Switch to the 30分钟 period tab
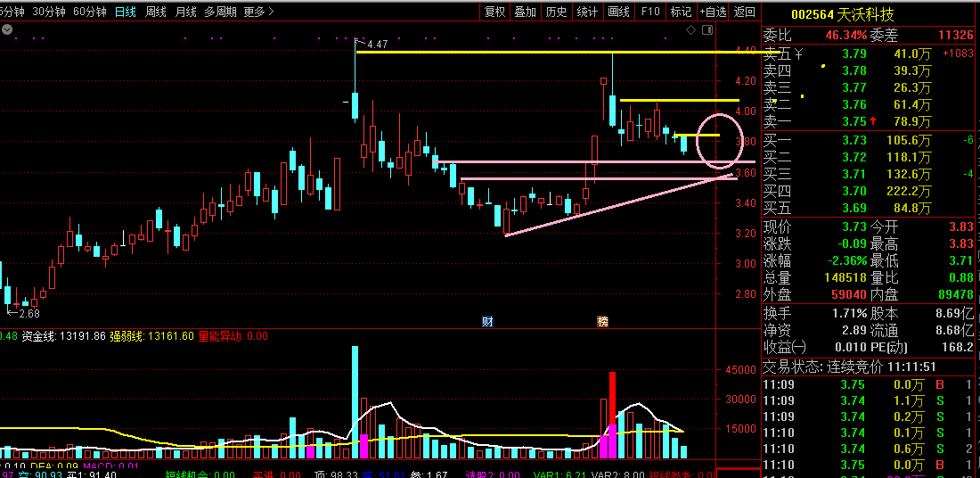Image resolution: width=980 pixels, height=478 pixels. [x=49, y=12]
